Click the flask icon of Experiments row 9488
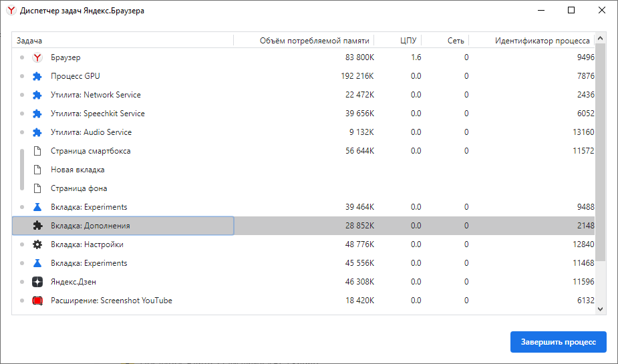Screen dimensions: 618x364 [x=37, y=207]
